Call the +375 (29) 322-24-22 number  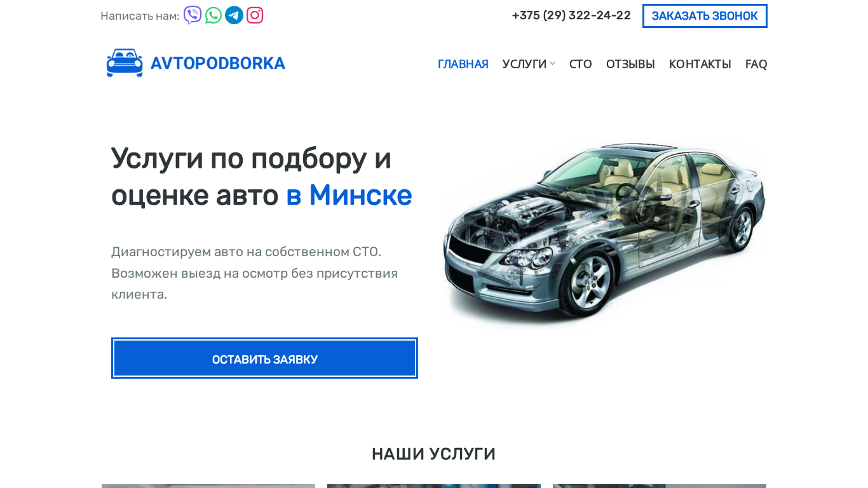coord(571,15)
